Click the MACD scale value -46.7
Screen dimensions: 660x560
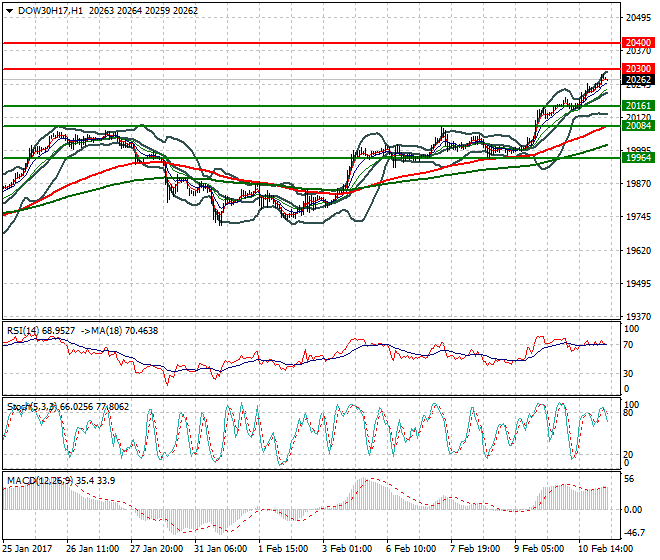point(634,533)
